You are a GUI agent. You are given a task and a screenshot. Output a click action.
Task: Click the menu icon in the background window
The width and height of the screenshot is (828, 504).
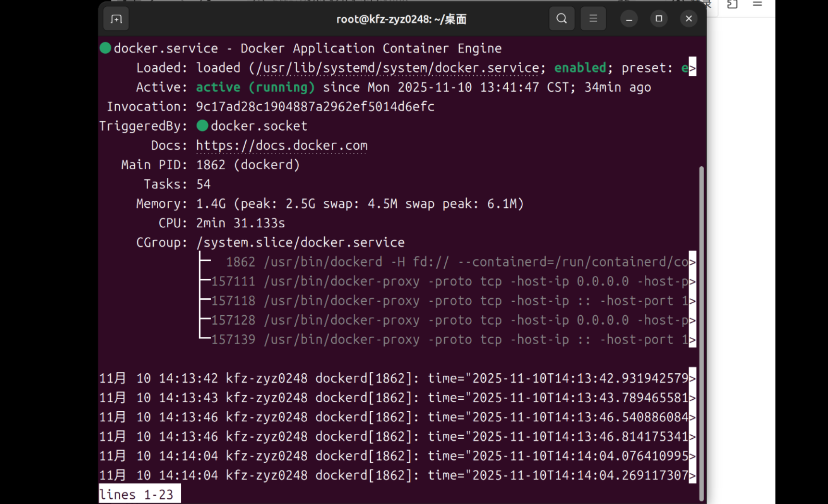point(757,4)
